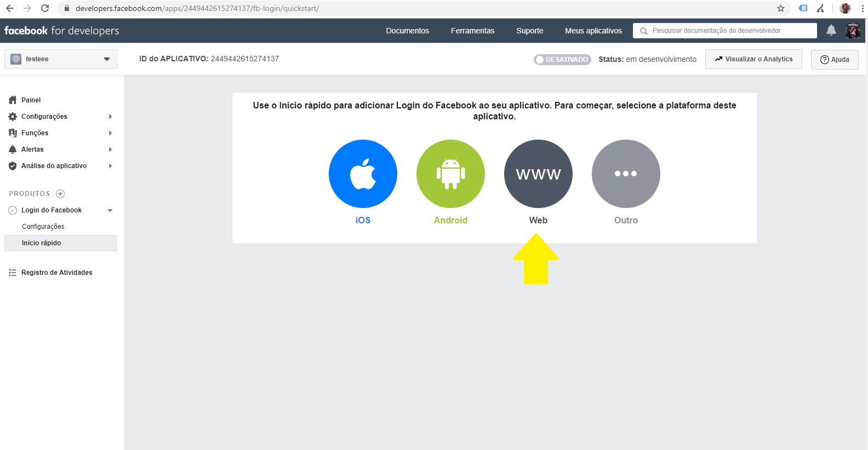Click the Alertas bell icon in sidebar
Viewport: 868px width, 450px height.
[x=13, y=149]
